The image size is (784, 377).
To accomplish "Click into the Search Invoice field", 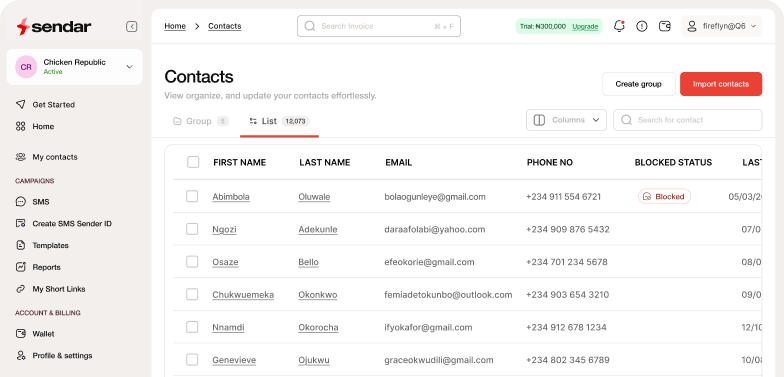I will coord(379,26).
